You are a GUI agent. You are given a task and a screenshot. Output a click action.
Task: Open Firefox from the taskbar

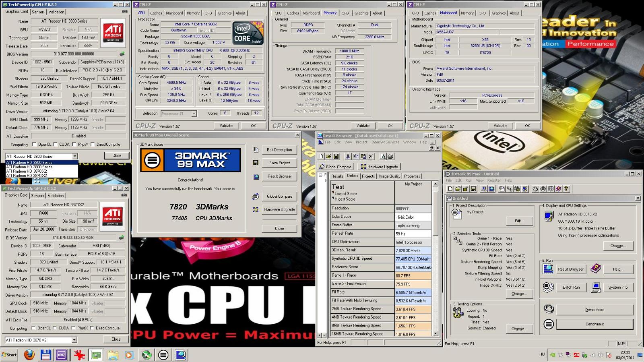pos(29,355)
